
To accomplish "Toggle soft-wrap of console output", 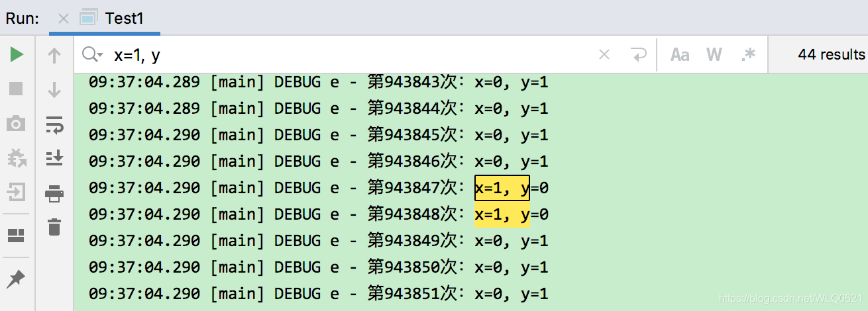I will coord(54,124).
